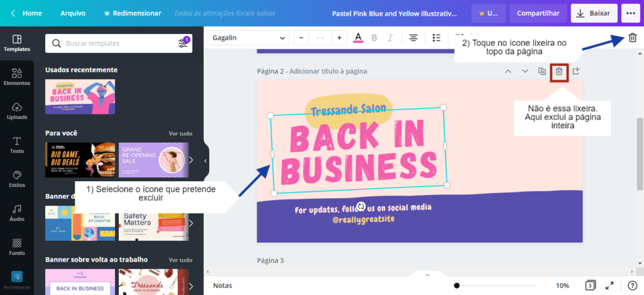The image size is (644, 295).
Task: Open recently used Back in Business template
Action: click(x=80, y=97)
